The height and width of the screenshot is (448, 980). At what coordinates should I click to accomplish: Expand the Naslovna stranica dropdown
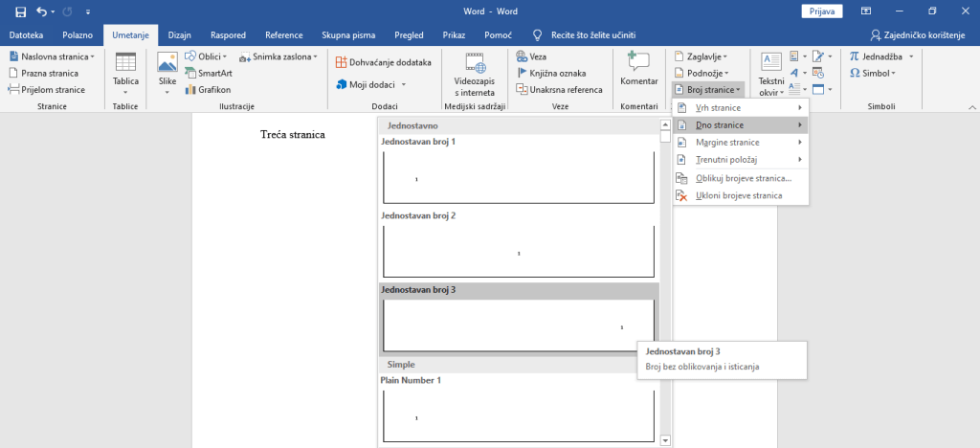pyautogui.click(x=53, y=56)
